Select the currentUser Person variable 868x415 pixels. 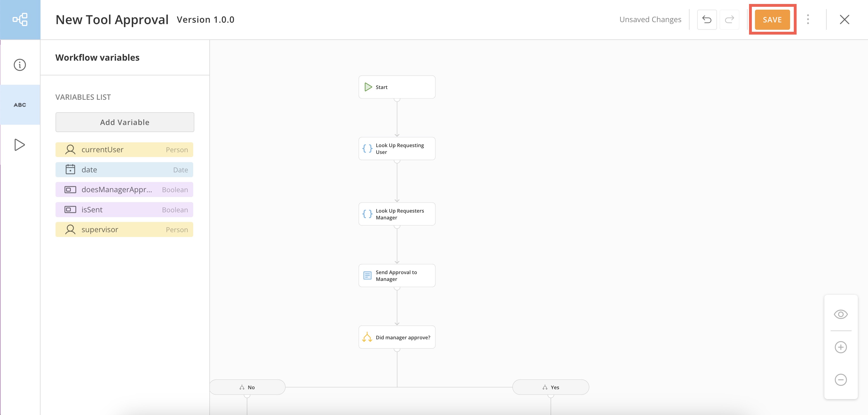(x=124, y=150)
